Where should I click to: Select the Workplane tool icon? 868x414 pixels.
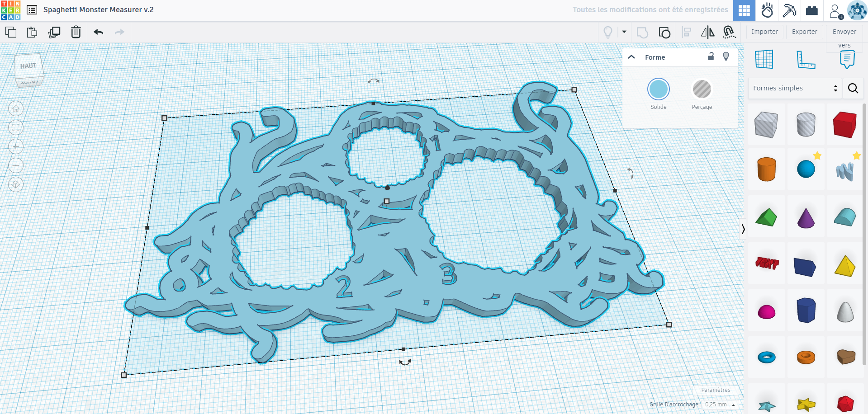[x=764, y=59]
